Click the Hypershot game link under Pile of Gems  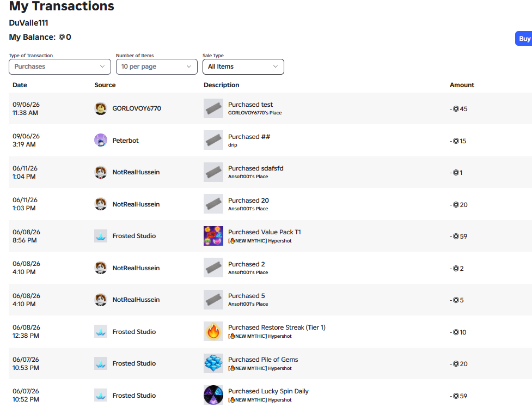coord(260,368)
